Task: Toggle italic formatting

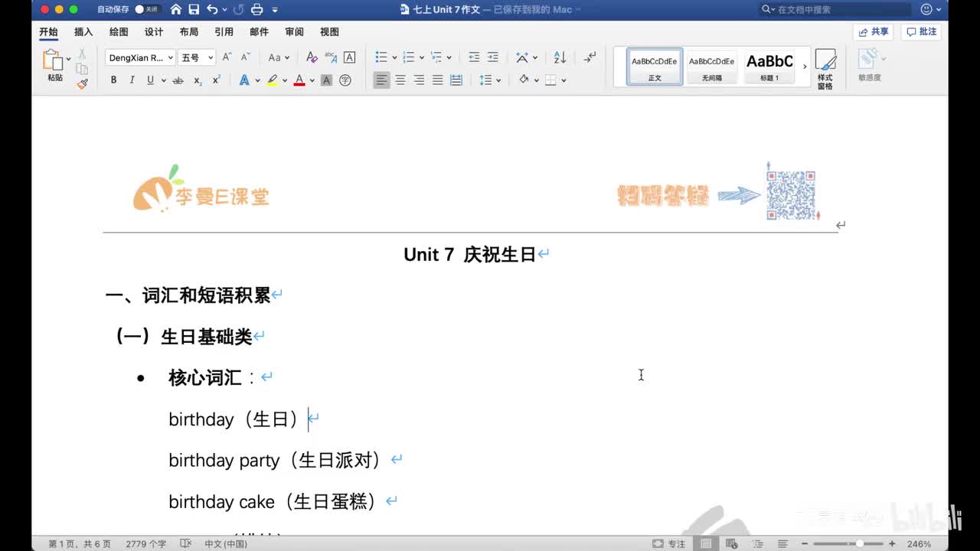Action: click(x=132, y=80)
